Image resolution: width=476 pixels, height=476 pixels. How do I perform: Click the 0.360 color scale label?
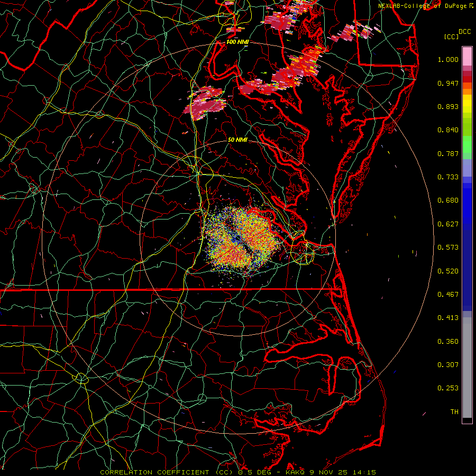(448, 342)
